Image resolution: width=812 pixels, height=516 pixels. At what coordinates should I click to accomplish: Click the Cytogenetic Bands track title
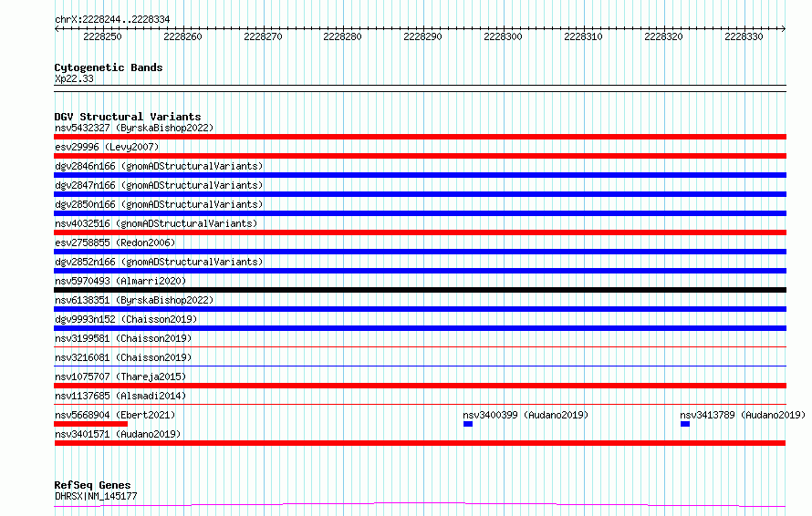tap(109, 67)
